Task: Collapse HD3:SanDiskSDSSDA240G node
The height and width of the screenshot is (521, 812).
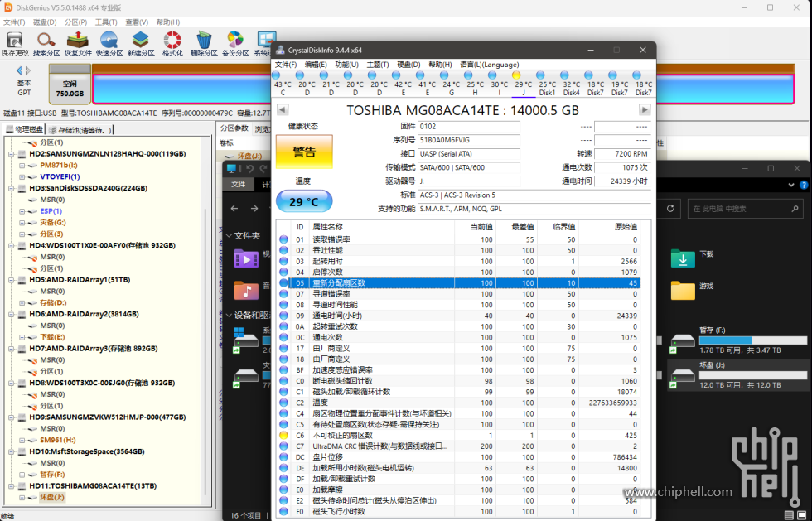Action: 11,188
